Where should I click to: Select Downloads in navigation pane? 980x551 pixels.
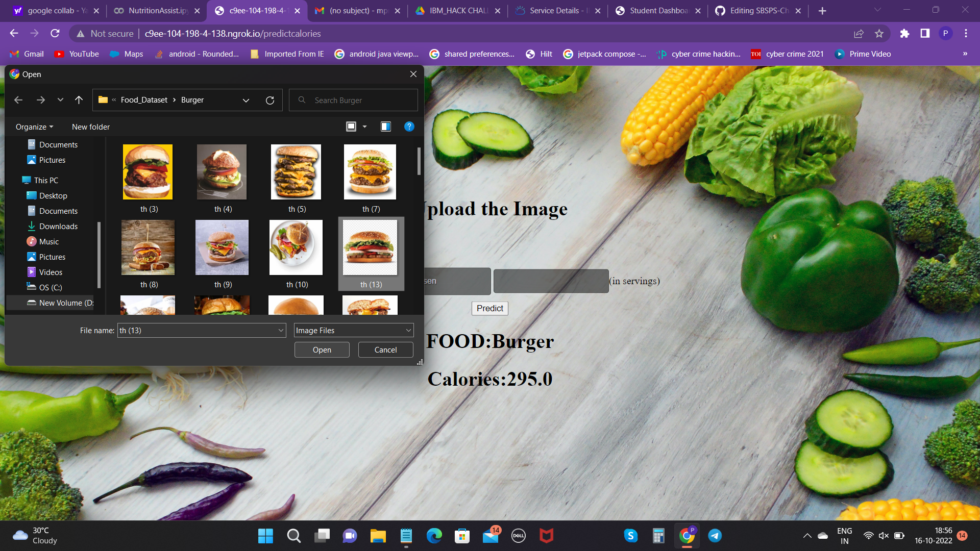click(58, 227)
